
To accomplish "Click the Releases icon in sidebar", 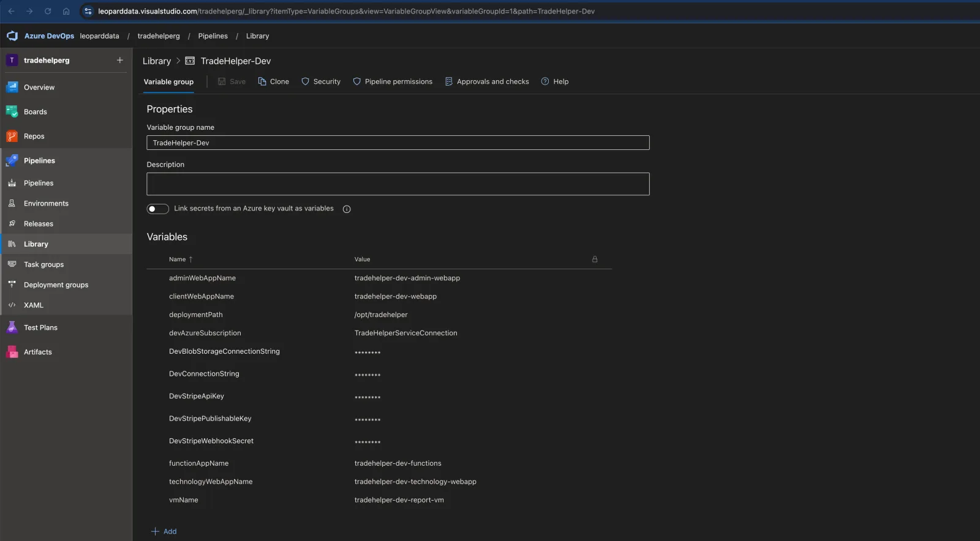I will tap(12, 223).
